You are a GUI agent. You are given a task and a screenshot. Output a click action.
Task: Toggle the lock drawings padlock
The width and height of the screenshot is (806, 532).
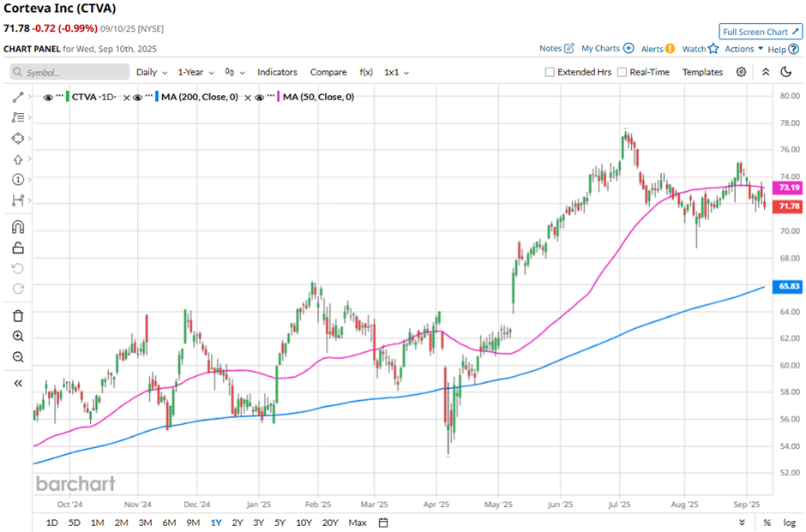(17, 248)
